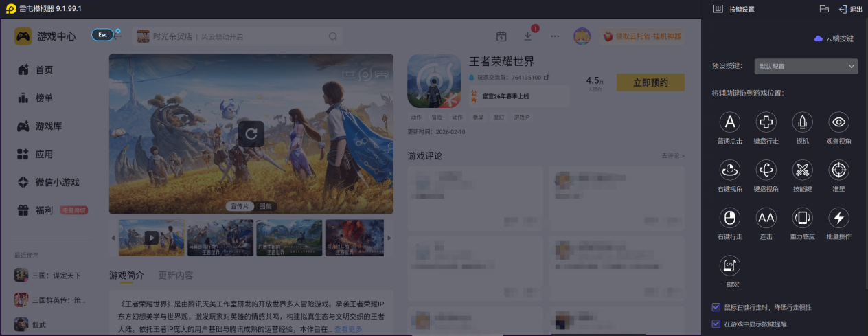Copy player group number 764135100
The height and width of the screenshot is (336, 868).
546,77
